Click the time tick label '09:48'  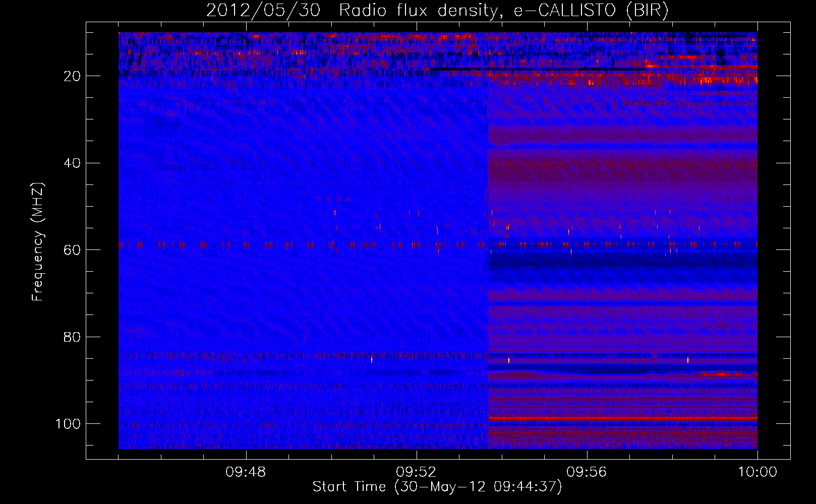[246, 472]
